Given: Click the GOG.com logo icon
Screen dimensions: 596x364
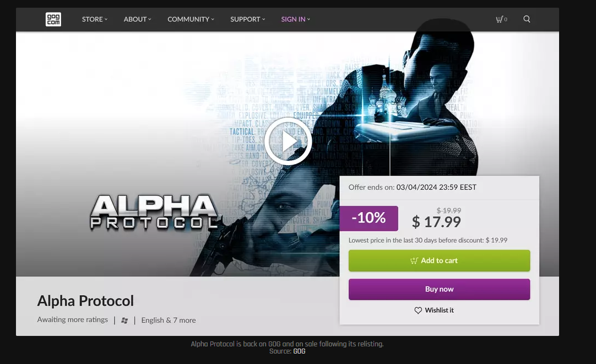Looking at the screenshot, I should (53, 19).
